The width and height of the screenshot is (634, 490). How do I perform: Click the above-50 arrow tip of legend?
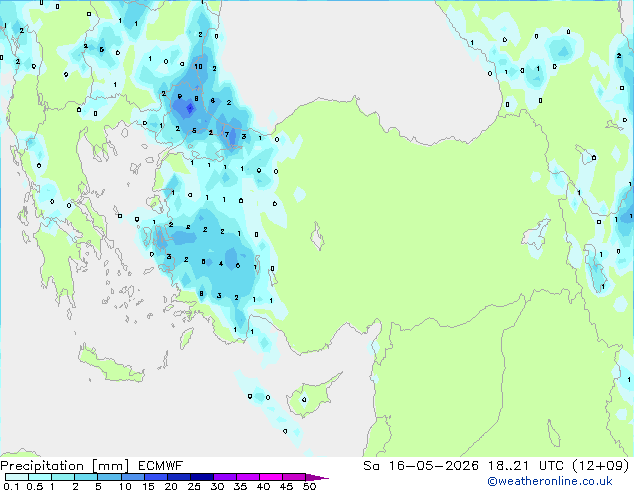click(317, 477)
